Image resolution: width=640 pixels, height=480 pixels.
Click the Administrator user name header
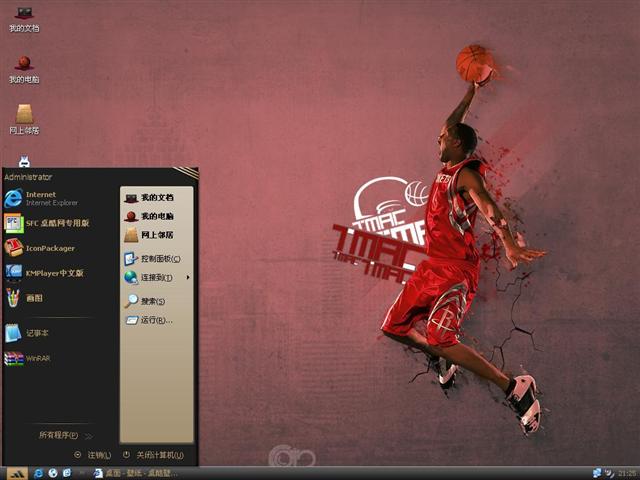pos(28,177)
